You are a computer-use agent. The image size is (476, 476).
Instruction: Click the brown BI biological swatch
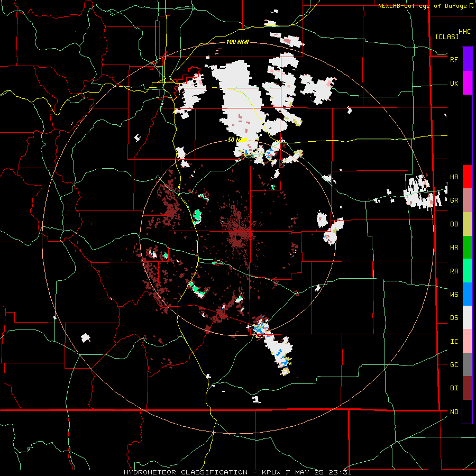pyautogui.click(x=467, y=388)
